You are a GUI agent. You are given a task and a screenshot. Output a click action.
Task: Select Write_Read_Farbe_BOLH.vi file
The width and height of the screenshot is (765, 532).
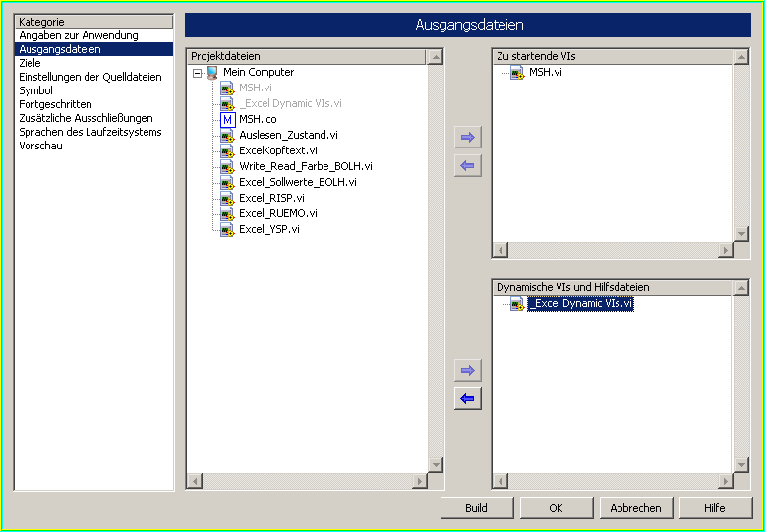306,166
